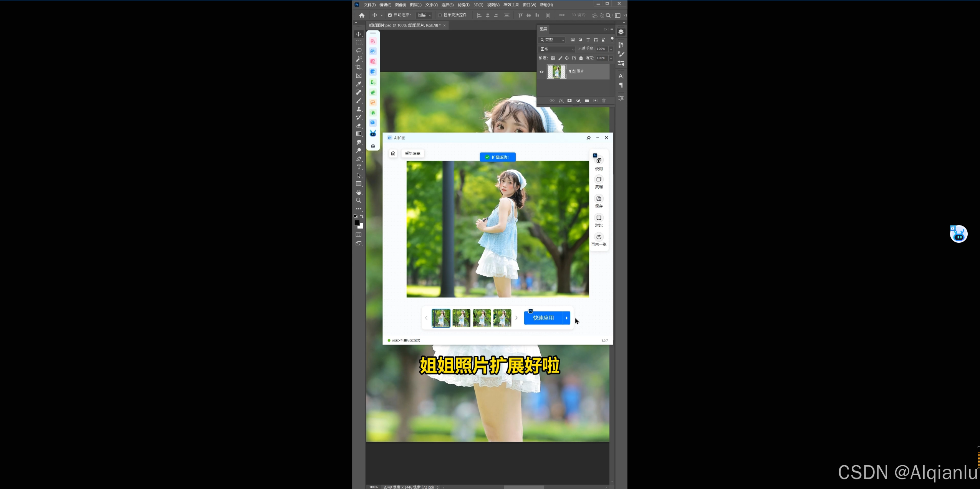
Task: Click the 对比 compare icon
Action: [599, 218]
